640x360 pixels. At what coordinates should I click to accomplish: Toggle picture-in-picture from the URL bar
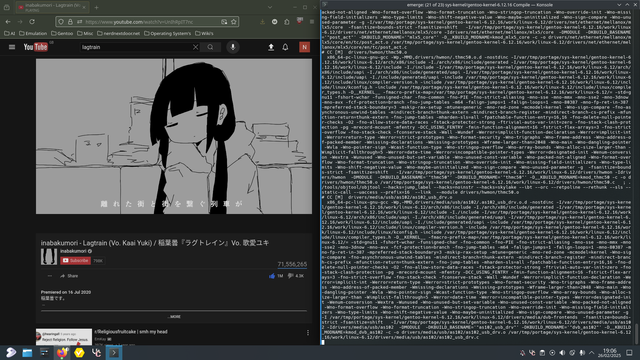pos(224,22)
